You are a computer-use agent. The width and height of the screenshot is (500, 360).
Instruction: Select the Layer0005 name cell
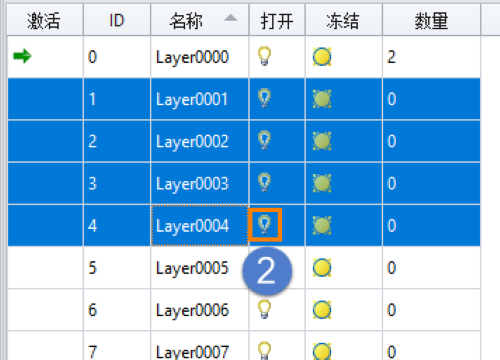[x=200, y=268]
